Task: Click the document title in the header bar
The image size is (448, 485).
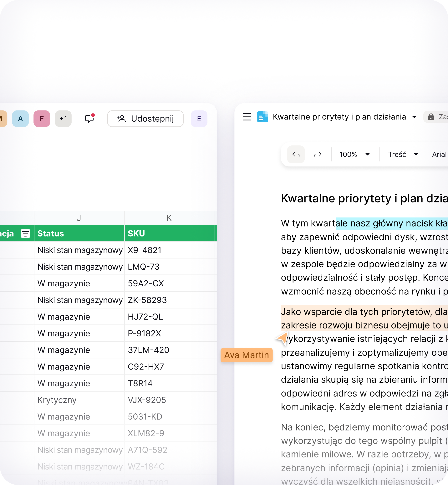Action: [339, 117]
